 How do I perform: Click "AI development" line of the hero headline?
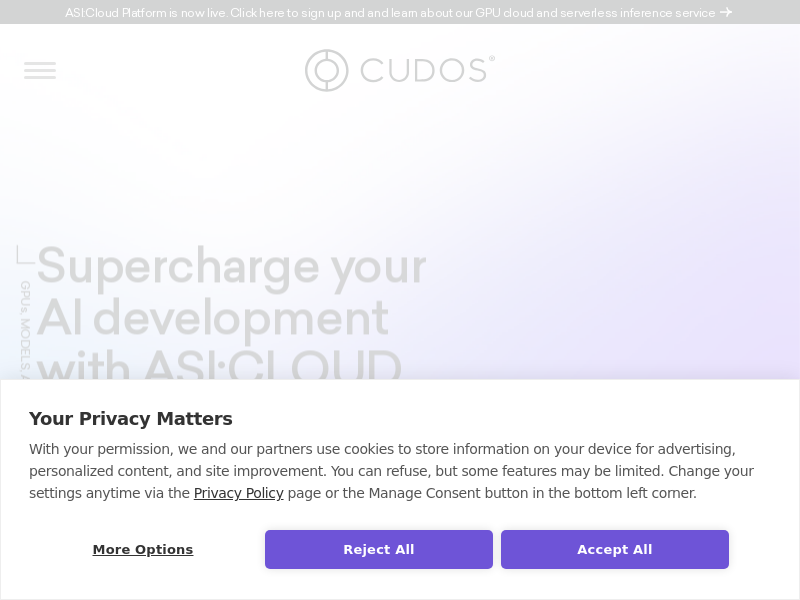click(x=212, y=318)
